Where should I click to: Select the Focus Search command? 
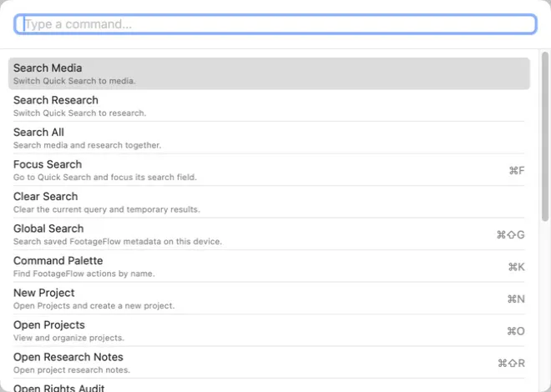click(x=269, y=170)
